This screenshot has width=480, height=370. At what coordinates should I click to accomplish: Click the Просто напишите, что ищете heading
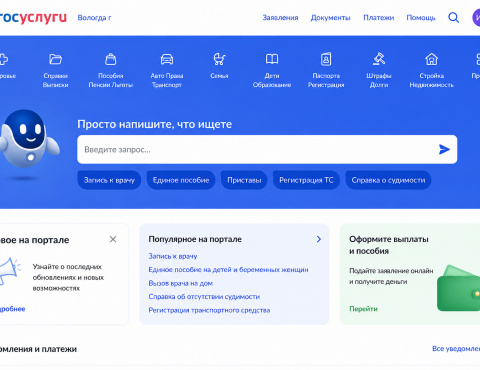[155, 124]
